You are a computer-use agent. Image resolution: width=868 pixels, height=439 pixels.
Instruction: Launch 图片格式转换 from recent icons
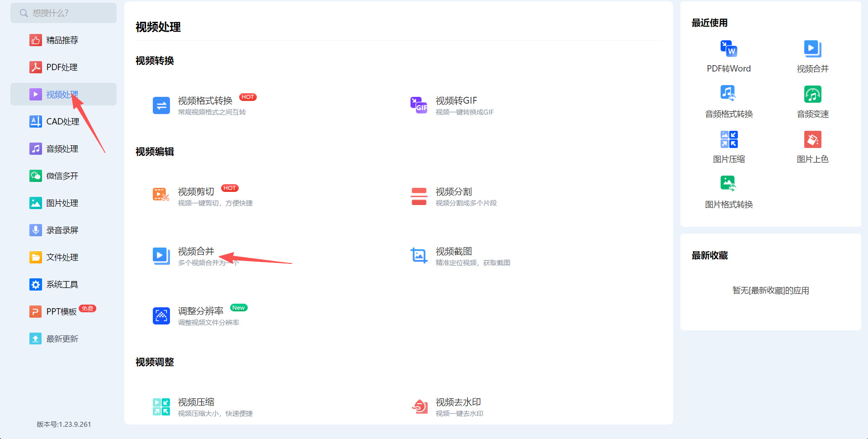[729, 184]
